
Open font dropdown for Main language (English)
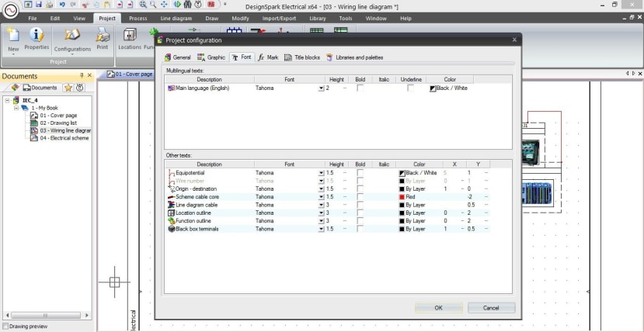[x=321, y=88]
